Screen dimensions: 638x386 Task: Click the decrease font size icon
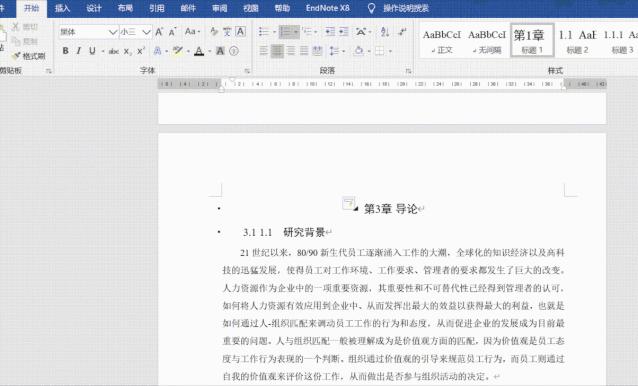(x=173, y=32)
